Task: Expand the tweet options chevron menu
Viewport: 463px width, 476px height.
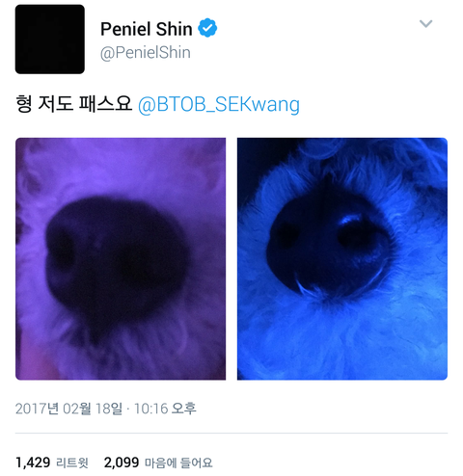Action: coord(425,24)
